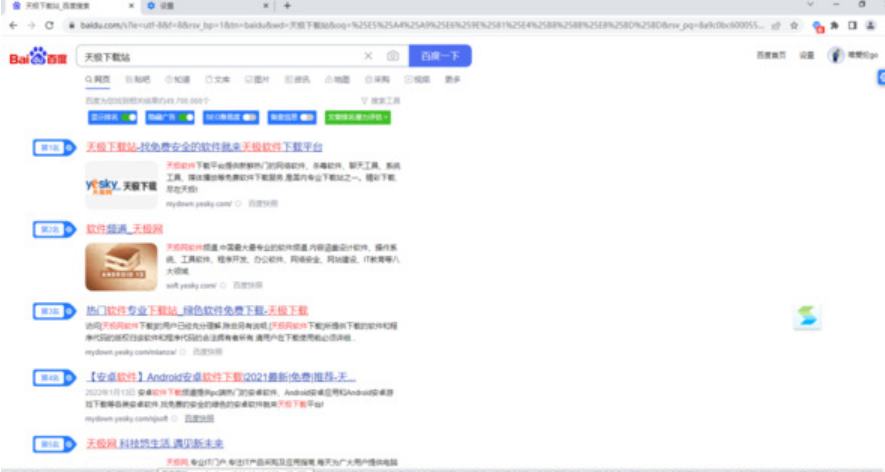
Task: Click the Baidu user avatar picture
Action: click(836, 55)
